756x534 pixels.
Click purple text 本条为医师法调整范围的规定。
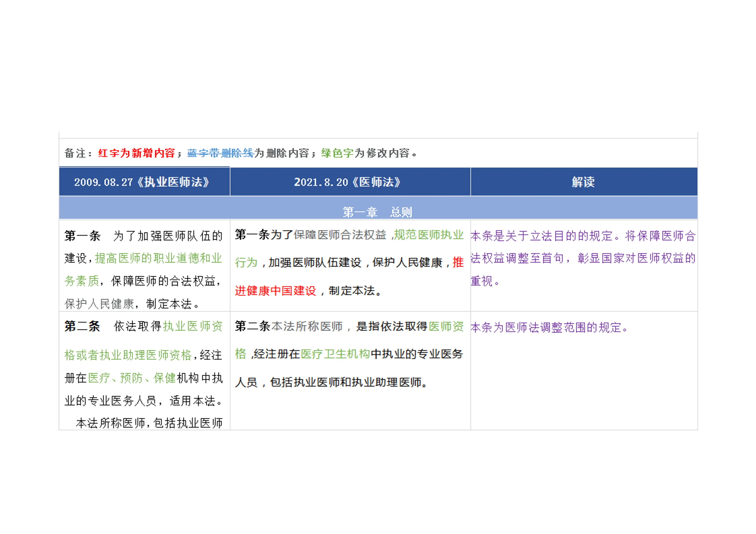550,327
